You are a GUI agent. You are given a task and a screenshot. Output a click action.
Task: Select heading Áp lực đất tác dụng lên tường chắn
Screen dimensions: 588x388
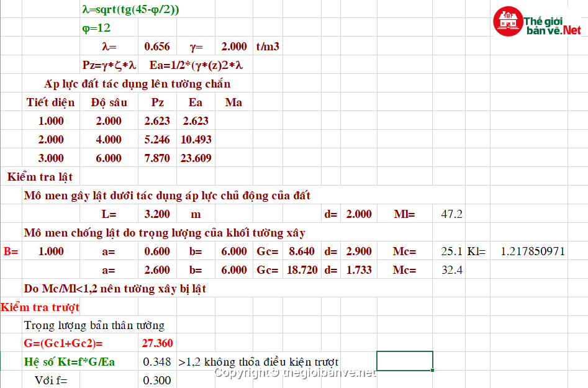pyautogui.click(x=137, y=84)
